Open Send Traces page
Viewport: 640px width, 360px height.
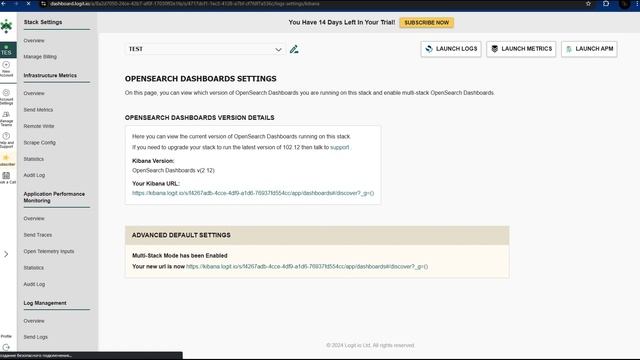[x=38, y=235]
